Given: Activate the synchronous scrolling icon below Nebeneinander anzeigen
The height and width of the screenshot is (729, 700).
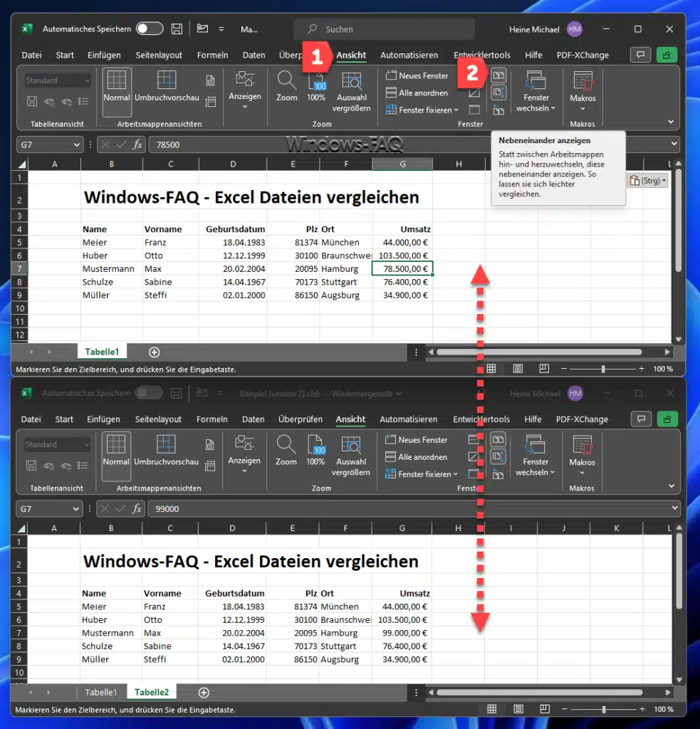Looking at the screenshot, I should pyautogui.click(x=498, y=90).
